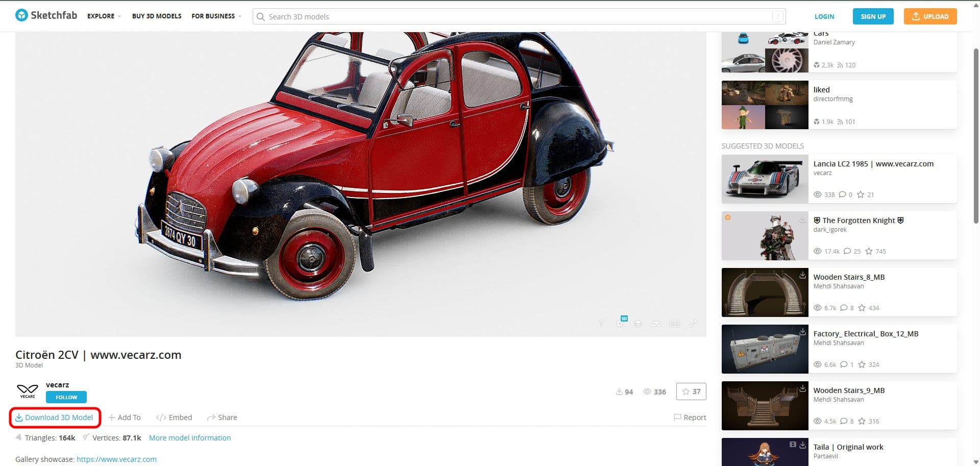Image resolution: width=980 pixels, height=466 pixels.
Task: Click the vertices icon beside 87.1k
Action: click(x=86, y=437)
